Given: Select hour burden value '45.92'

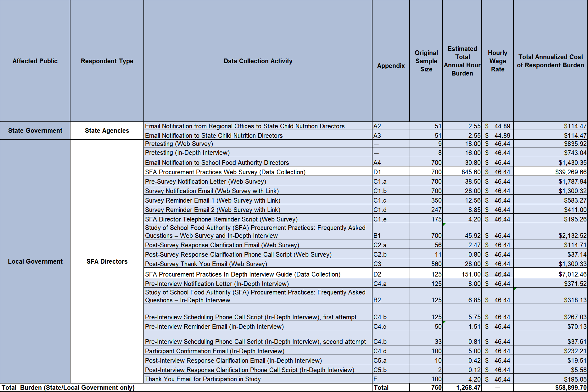Looking at the screenshot, I should 462,232.
